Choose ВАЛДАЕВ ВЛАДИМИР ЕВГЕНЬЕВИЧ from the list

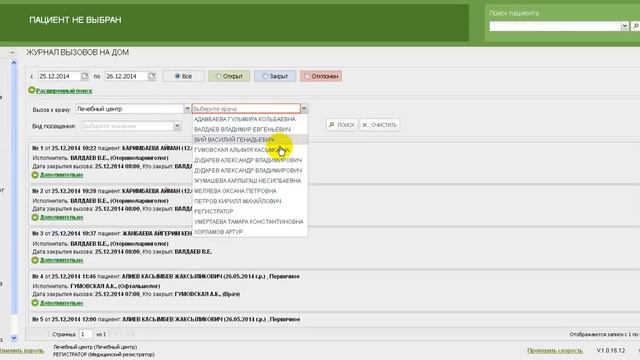250,129
